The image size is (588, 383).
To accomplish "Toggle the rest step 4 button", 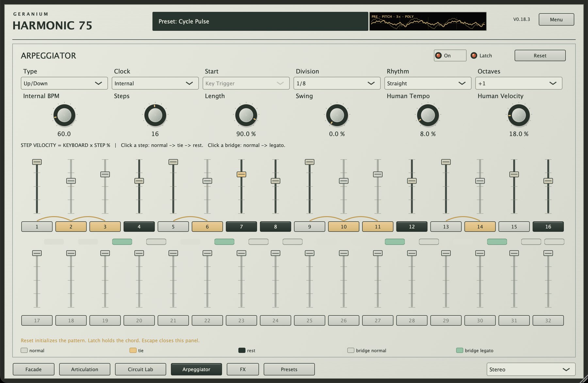I will point(139,227).
